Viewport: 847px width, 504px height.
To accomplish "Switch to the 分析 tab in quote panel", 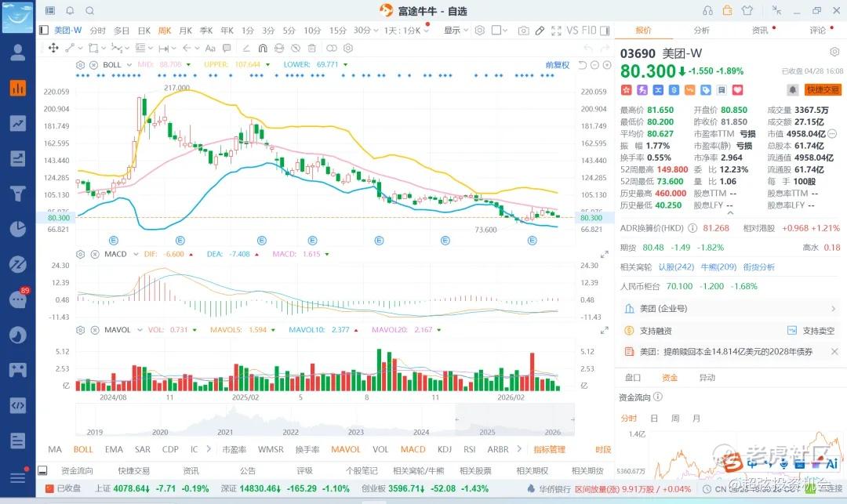I will click(x=701, y=31).
